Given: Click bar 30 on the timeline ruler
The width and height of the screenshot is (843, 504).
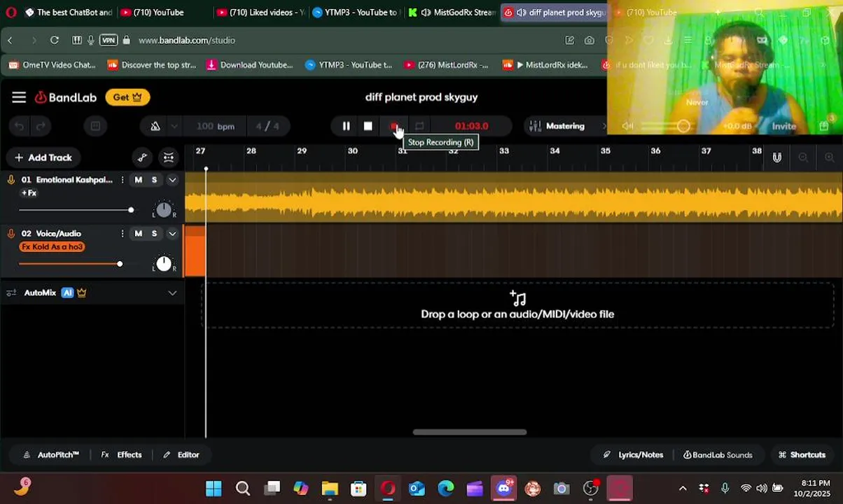Looking at the screenshot, I should click(x=352, y=150).
